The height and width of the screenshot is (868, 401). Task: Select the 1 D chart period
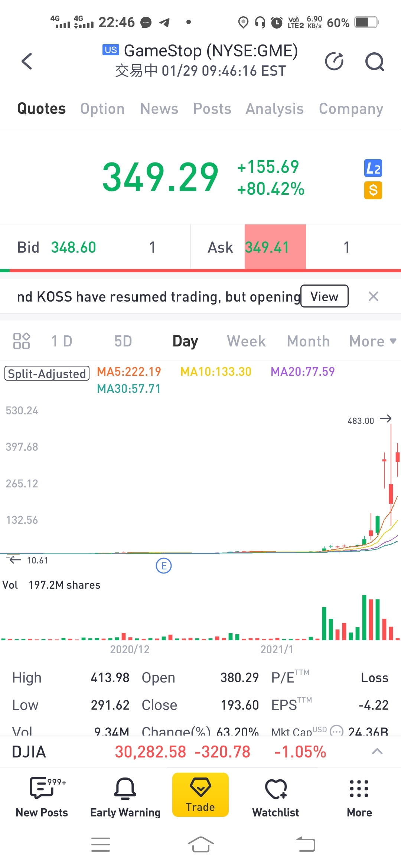(62, 341)
